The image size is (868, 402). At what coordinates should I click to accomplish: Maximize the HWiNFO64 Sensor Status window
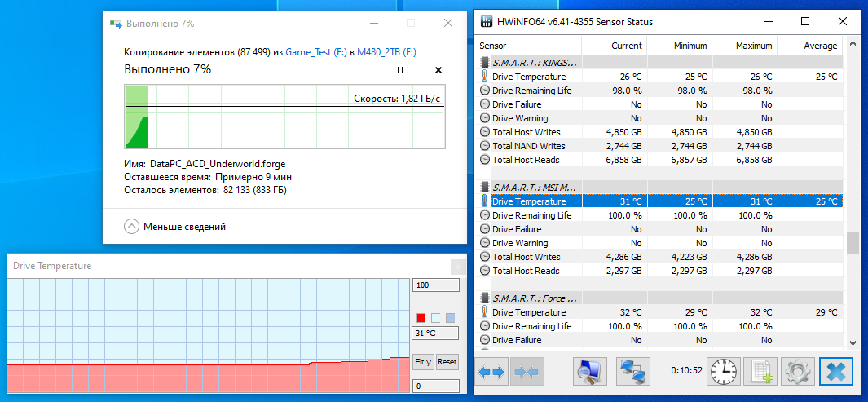click(x=805, y=21)
